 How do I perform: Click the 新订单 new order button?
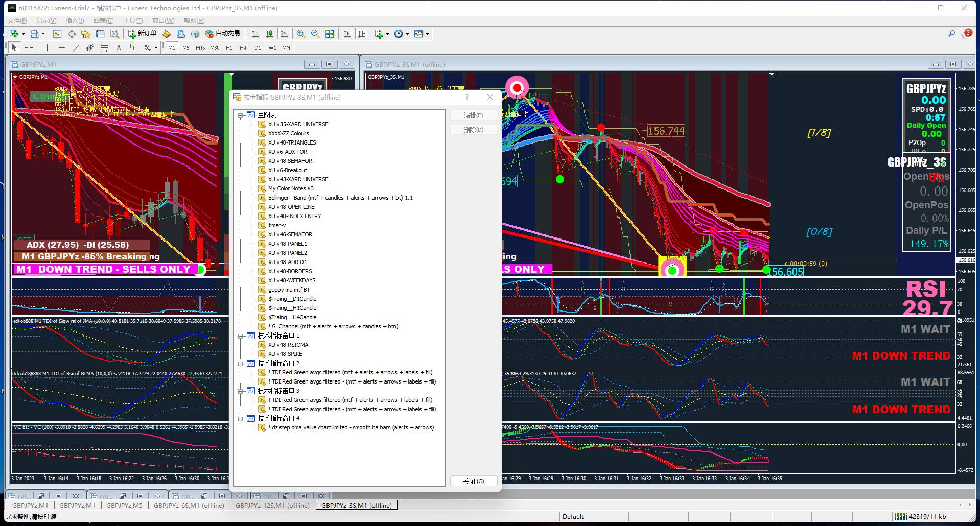143,34
